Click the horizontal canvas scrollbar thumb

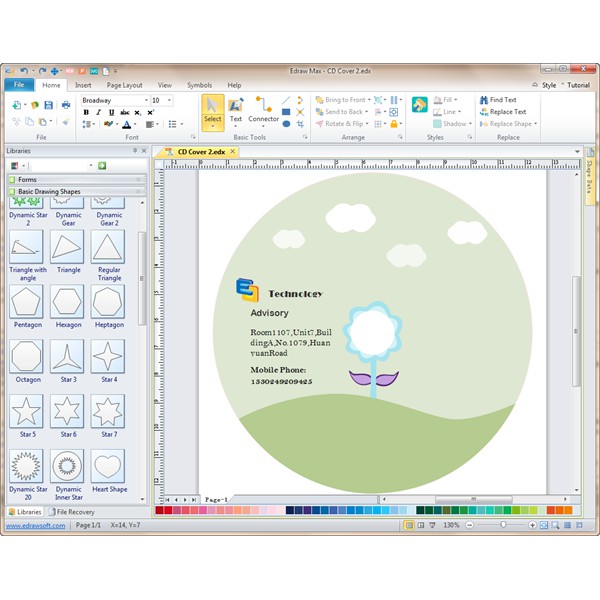tap(474, 499)
